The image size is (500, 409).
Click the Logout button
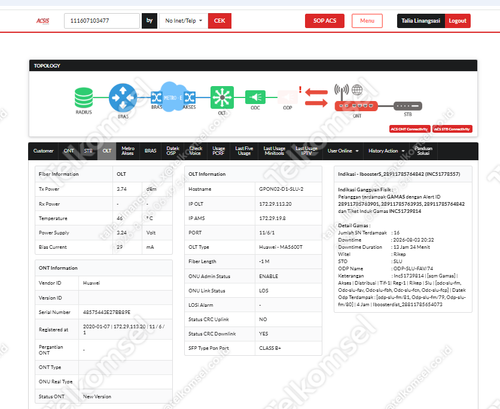coord(457,21)
